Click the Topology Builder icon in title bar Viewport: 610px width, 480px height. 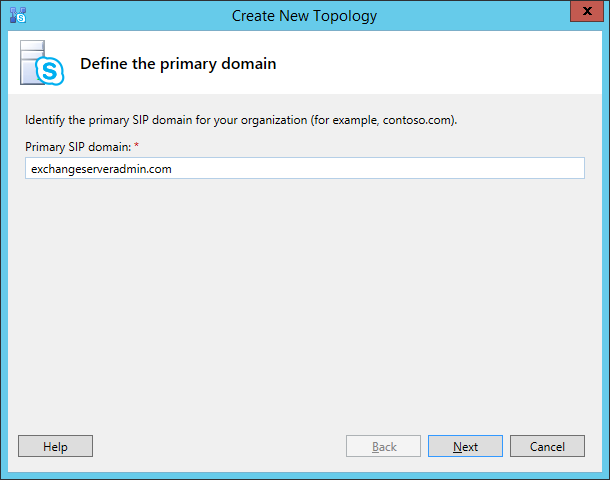click(x=18, y=15)
